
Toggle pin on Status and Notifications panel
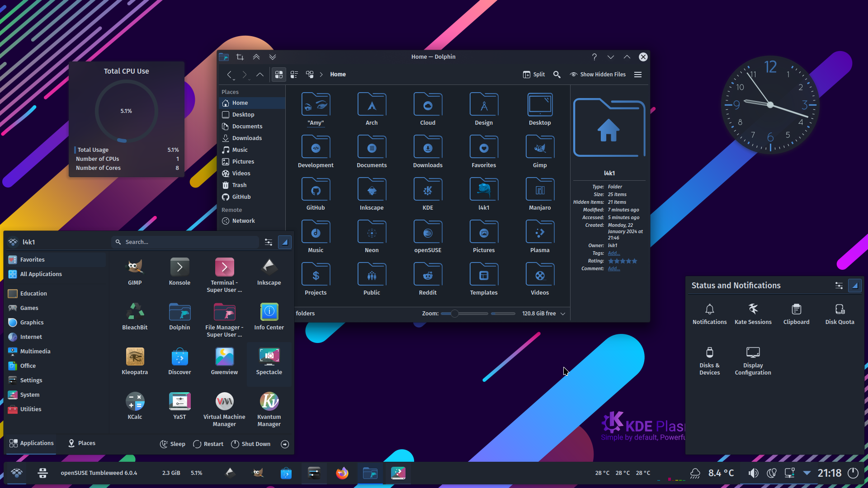854,286
